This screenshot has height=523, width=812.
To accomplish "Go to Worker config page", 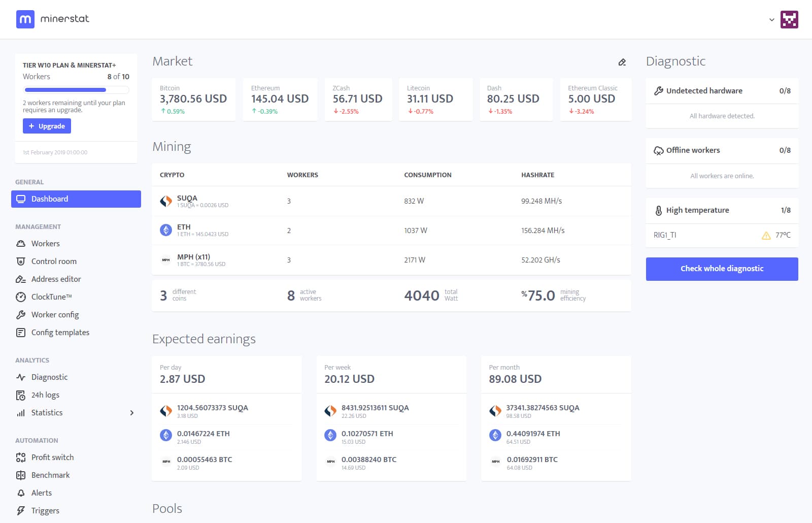I will tap(55, 315).
